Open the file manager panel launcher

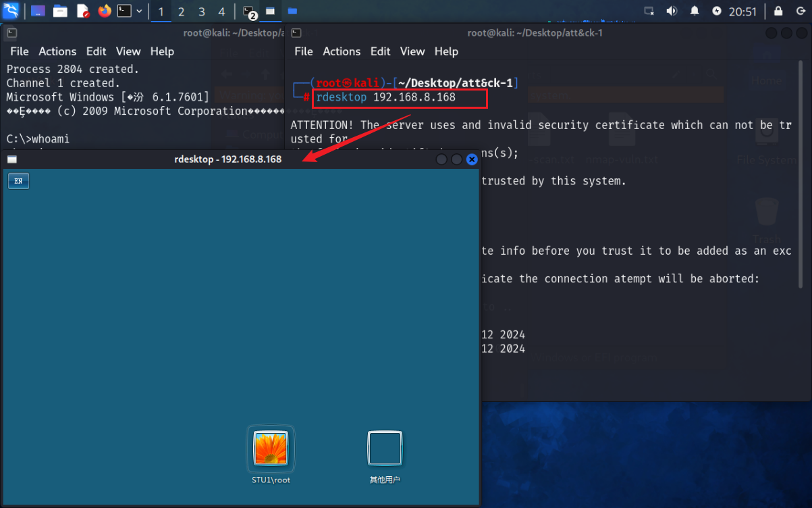pos(60,11)
